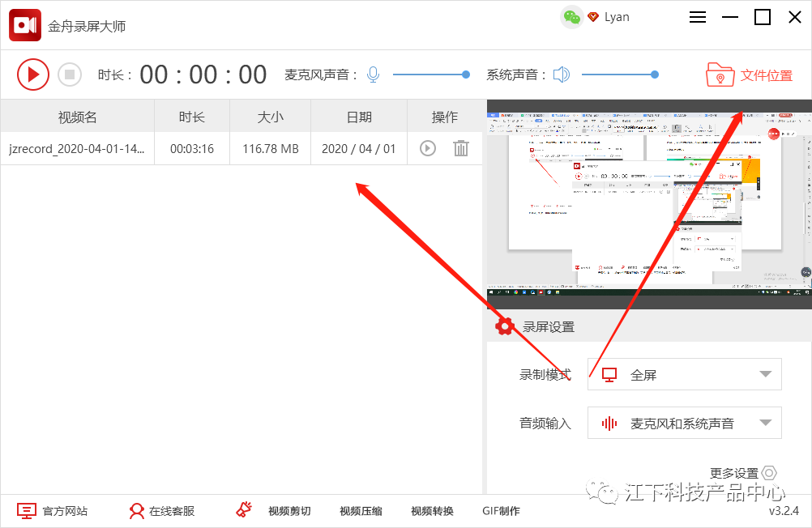Select the jzrecord_2020-04-01-14 video row

click(x=241, y=148)
